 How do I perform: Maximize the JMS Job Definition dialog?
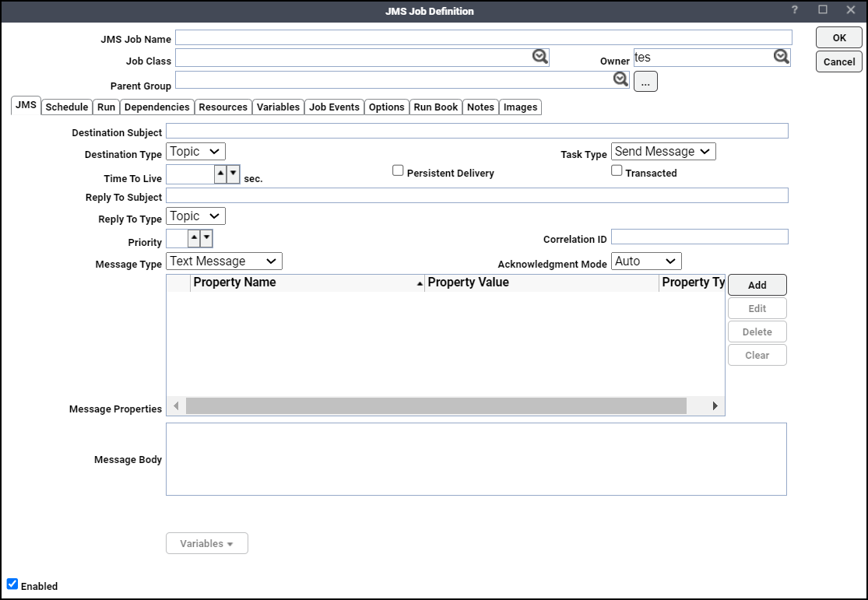[823, 10]
